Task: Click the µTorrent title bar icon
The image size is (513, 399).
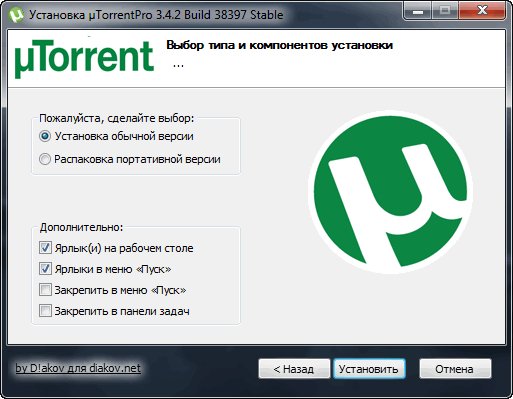Action: click(16, 15)
